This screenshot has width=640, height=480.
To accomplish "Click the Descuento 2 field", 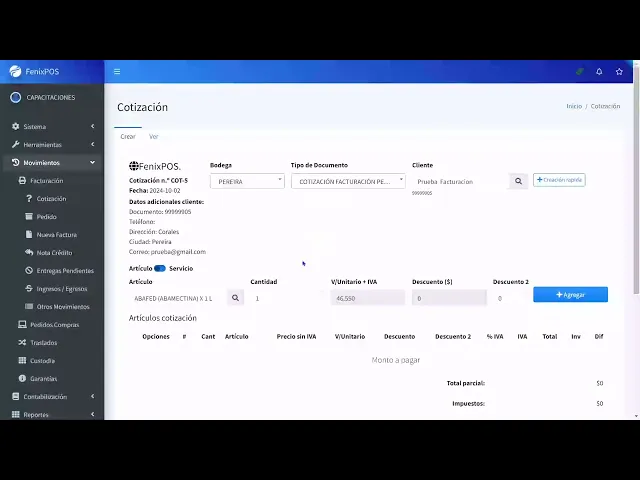I will (x=510, y=298).
